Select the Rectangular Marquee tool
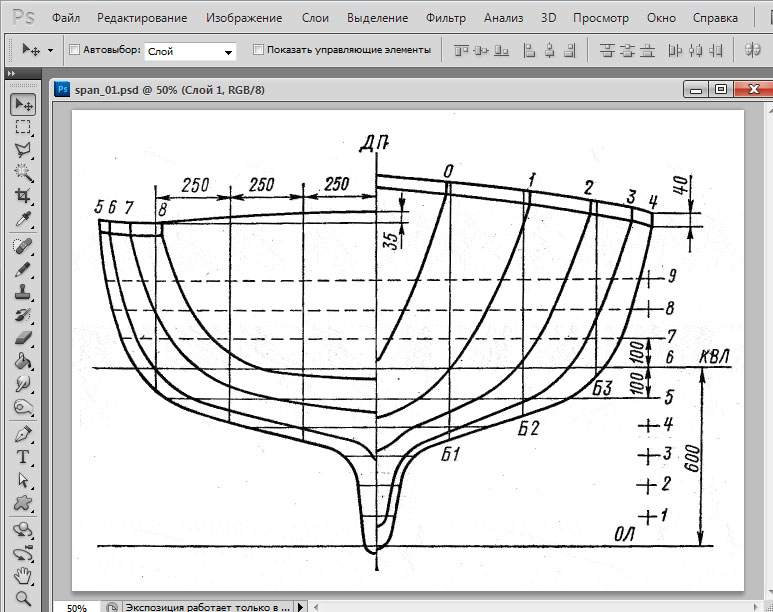The image size is (773, 612). pyautogui.click(x=22, y=127)
